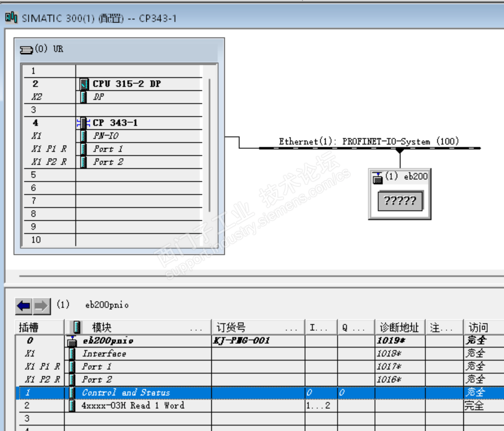
Task: Select Control and Status row text
Action: click(126, 393)
